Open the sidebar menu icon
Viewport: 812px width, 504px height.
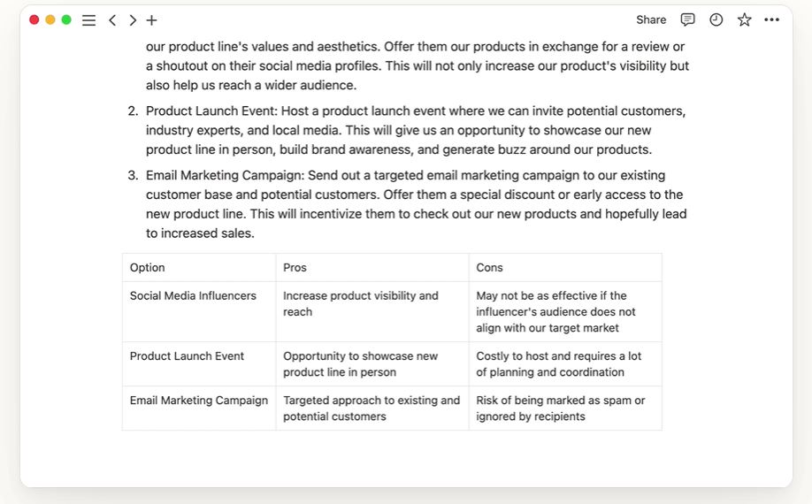click(89, 20)
